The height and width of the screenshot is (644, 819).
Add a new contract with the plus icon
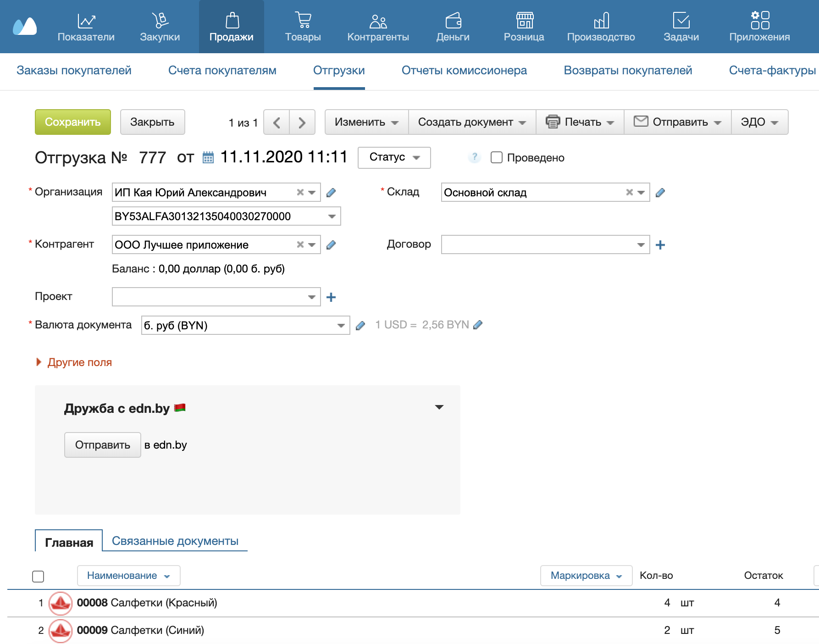point(660,245)
